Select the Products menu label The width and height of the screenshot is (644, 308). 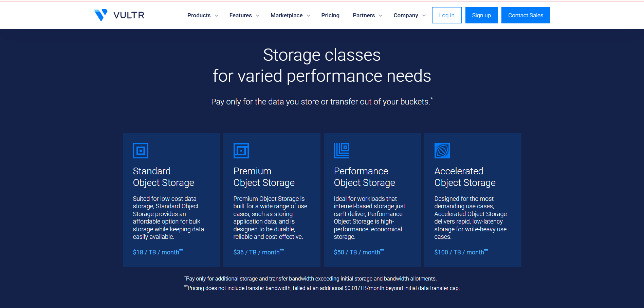(199, 15)
